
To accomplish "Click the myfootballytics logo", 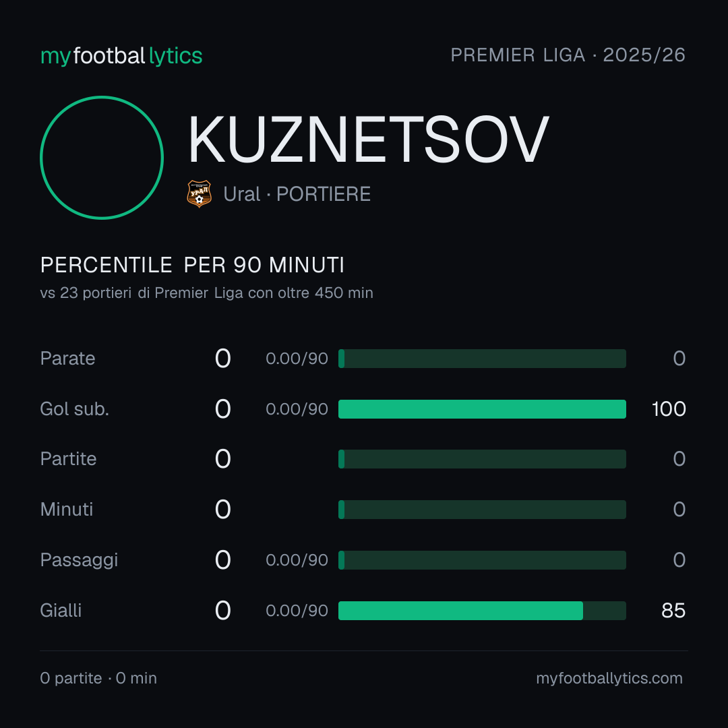I will coord(121,56).
